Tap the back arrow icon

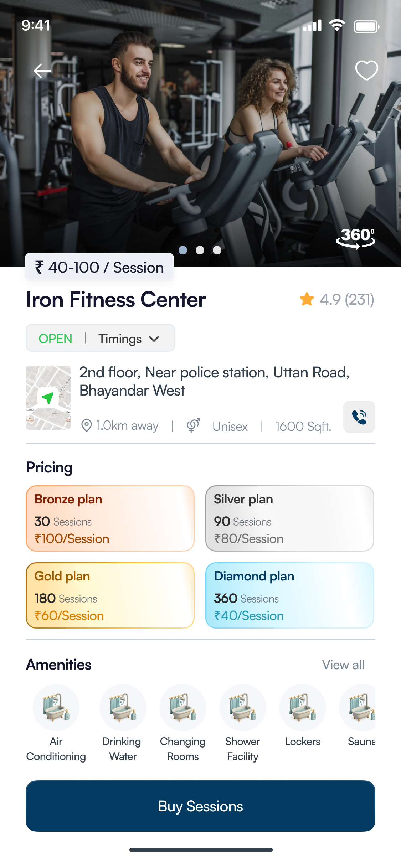42,71
